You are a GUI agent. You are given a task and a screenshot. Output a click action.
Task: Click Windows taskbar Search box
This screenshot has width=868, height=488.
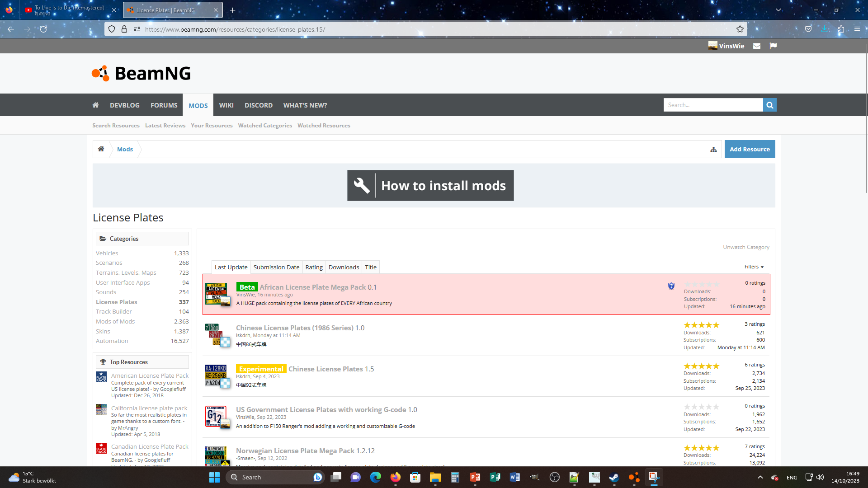275,477
